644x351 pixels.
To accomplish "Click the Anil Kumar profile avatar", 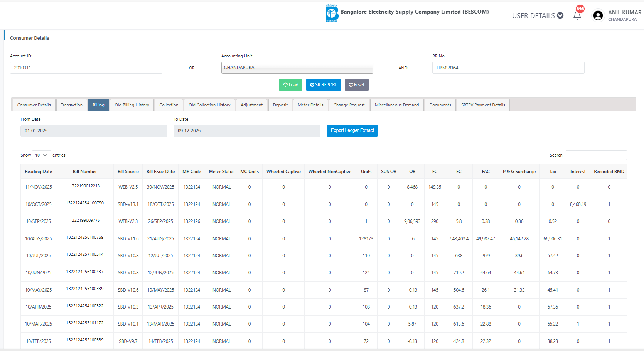I will 598,15.
